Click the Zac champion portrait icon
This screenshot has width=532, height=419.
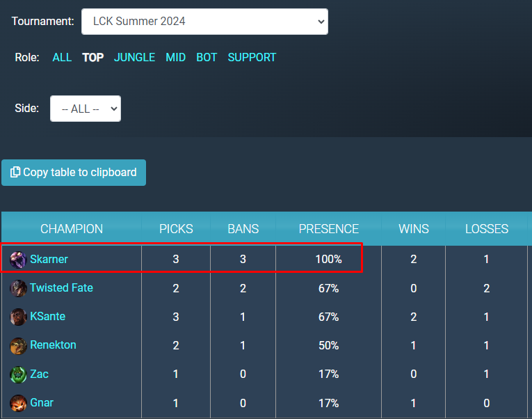point(19,374)
